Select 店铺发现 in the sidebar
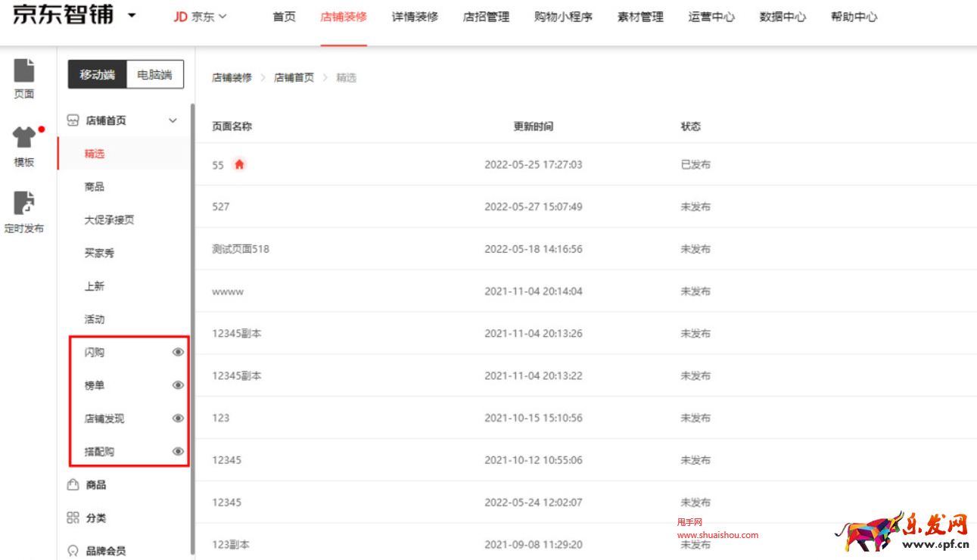This screenshot has height=560, width=977. tap(104, 418)
